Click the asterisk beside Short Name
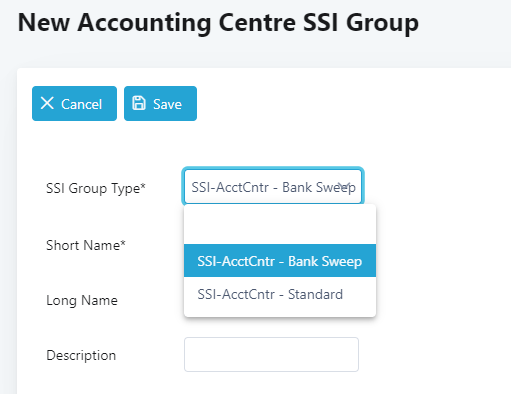The width and height of the screenshot is (511, 394). [123, 242]
